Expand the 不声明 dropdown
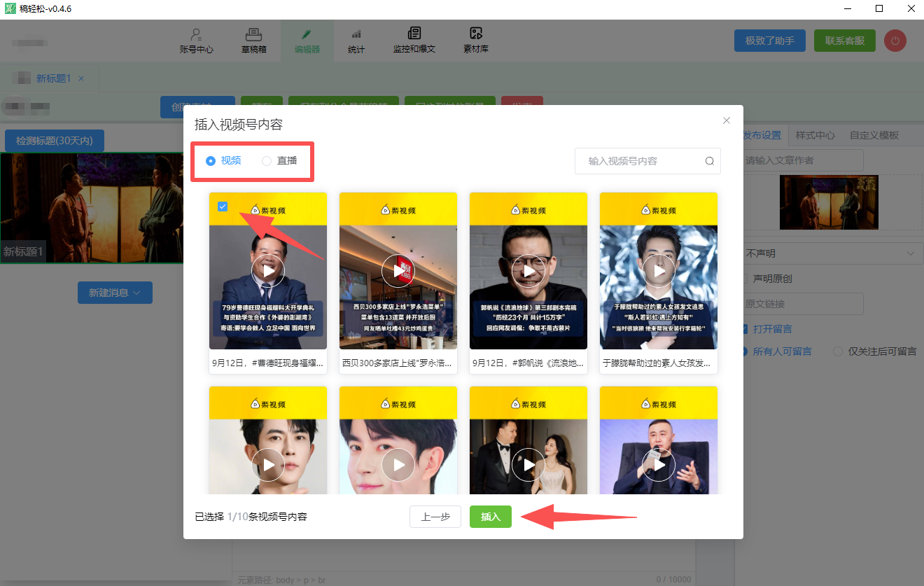Image resolution: width=924 pixels, height=586 pixels. (831, 253)
